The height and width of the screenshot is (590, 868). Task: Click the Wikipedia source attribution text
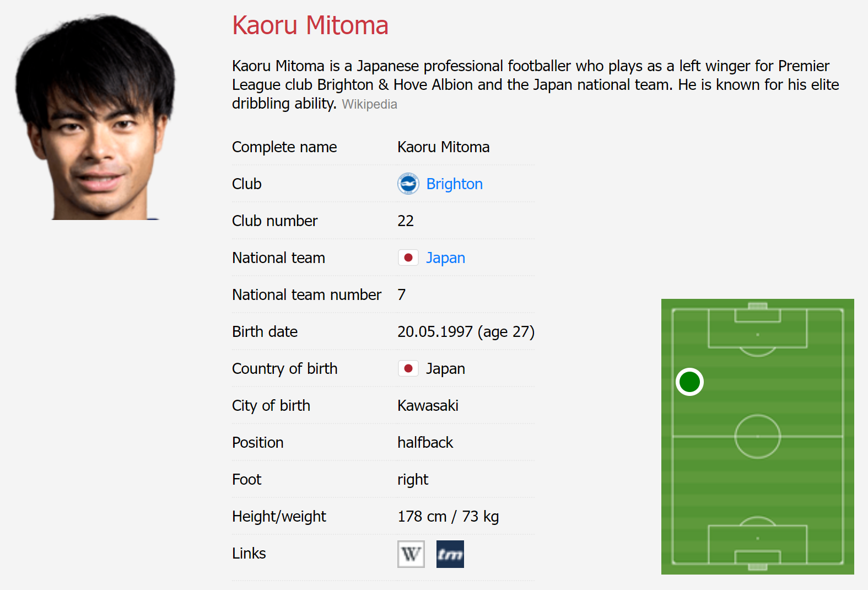tap(369, 104)
